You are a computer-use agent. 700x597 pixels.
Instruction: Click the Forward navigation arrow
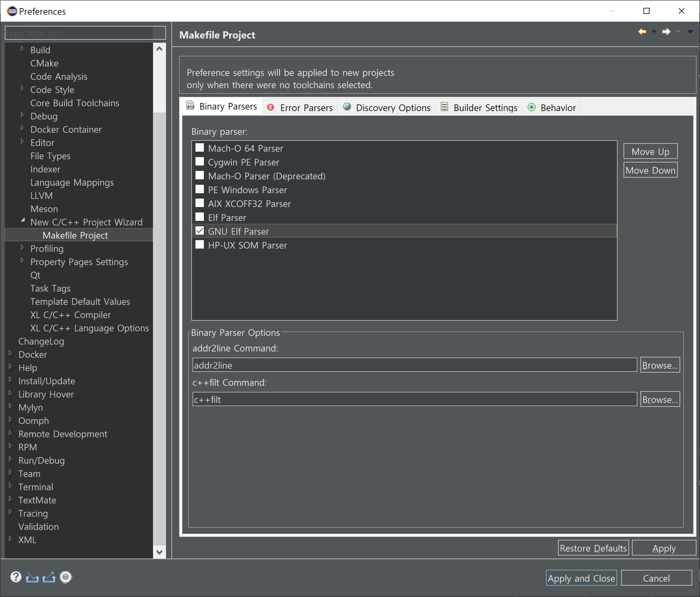pyautogui.click(x=666, y=32)
